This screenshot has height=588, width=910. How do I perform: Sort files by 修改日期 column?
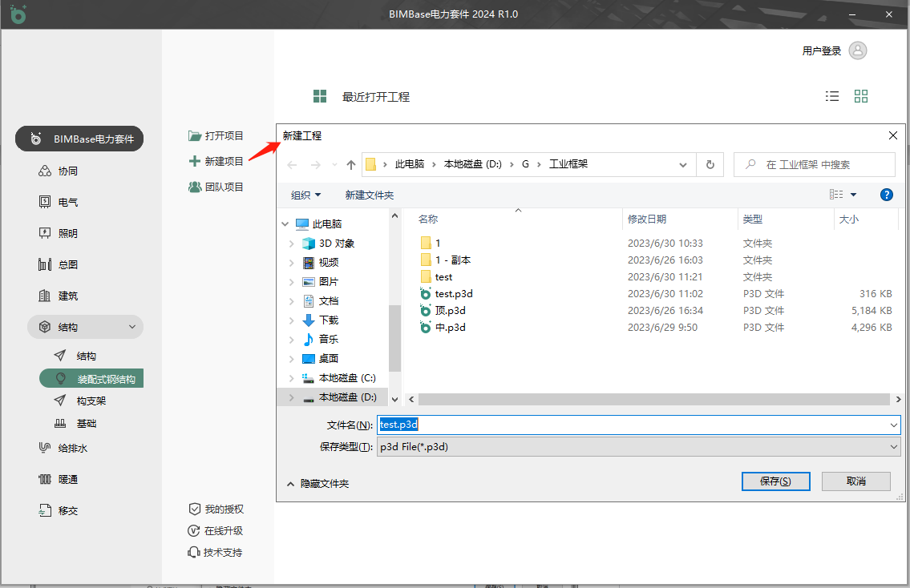click(x=646, y=219)
